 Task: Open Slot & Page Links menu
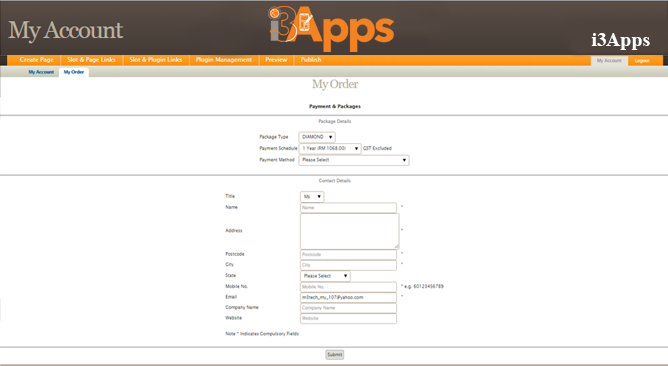pyautogui.click(x=91, y=60)
